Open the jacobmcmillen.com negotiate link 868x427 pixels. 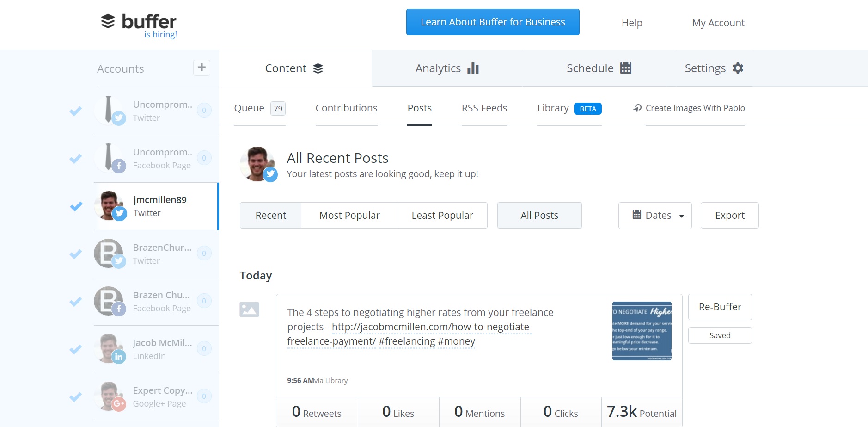(x=432, y=327)
